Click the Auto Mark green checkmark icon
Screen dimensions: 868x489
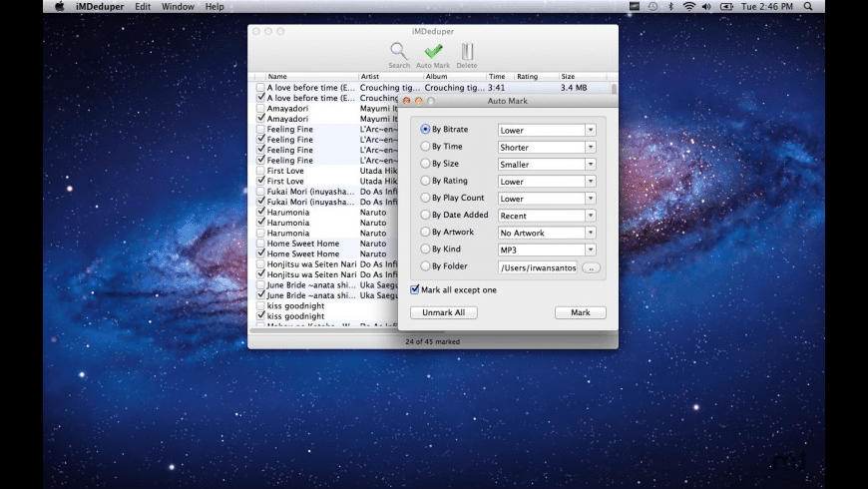[x=433, y=52]
